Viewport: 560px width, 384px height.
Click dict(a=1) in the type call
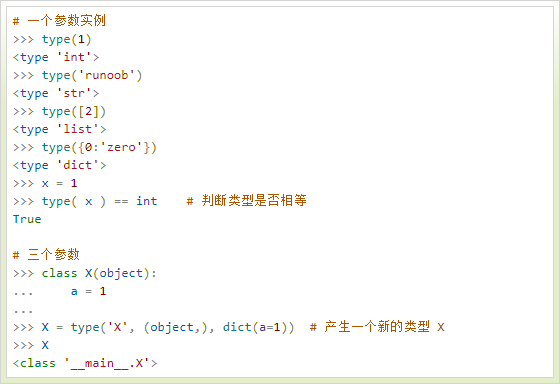click(258, 327)
